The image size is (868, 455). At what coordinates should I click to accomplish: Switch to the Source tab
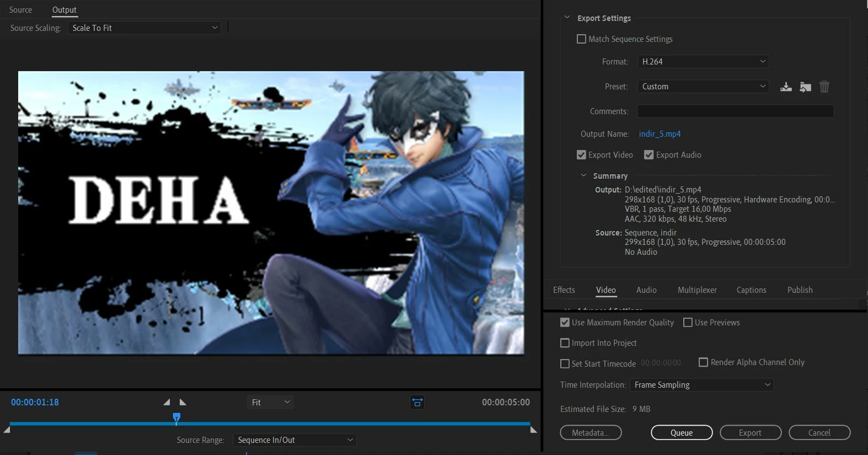click(x=20, y=10)
